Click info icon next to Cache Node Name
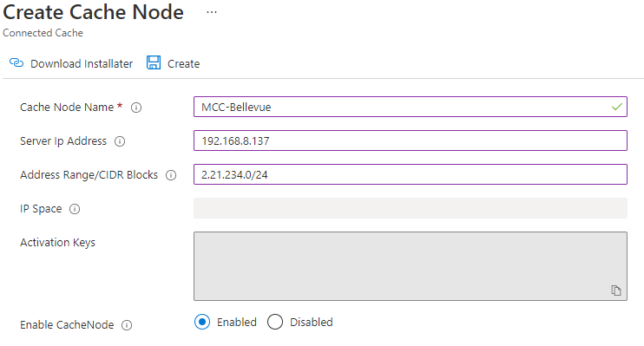Image resolution: width=644 pixels, height=346 pixels. click(136, 108)
